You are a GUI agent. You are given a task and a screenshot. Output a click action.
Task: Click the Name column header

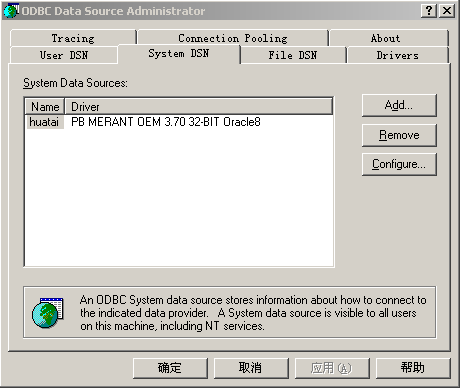click(45, 107)
